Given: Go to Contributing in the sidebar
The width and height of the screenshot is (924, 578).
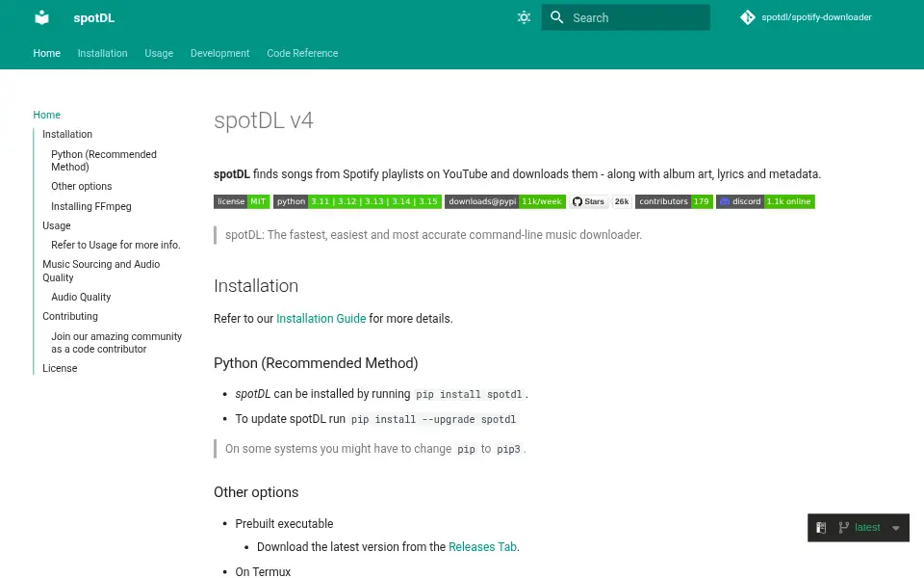Looking at the screenshot, I should pos(70,316).
